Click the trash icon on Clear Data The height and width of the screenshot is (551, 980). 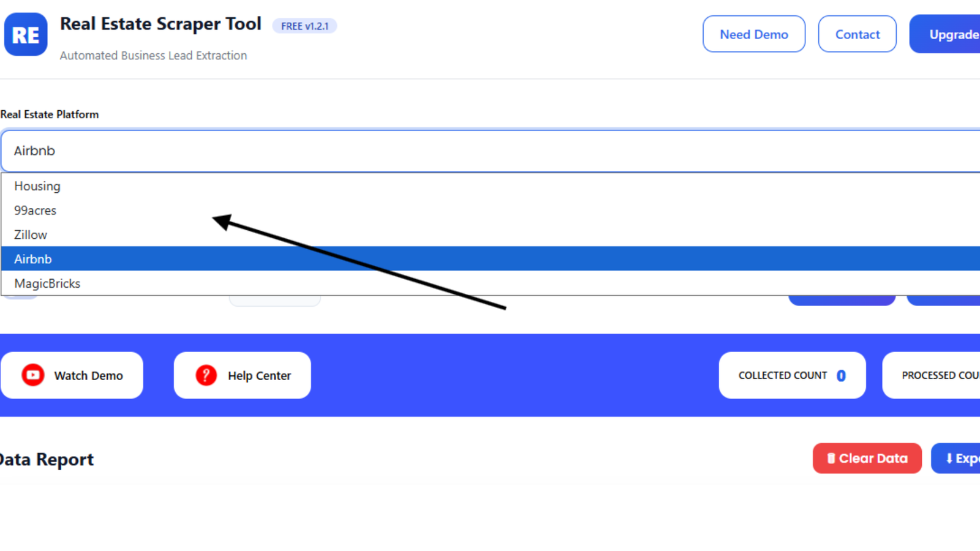pos(831,458)
